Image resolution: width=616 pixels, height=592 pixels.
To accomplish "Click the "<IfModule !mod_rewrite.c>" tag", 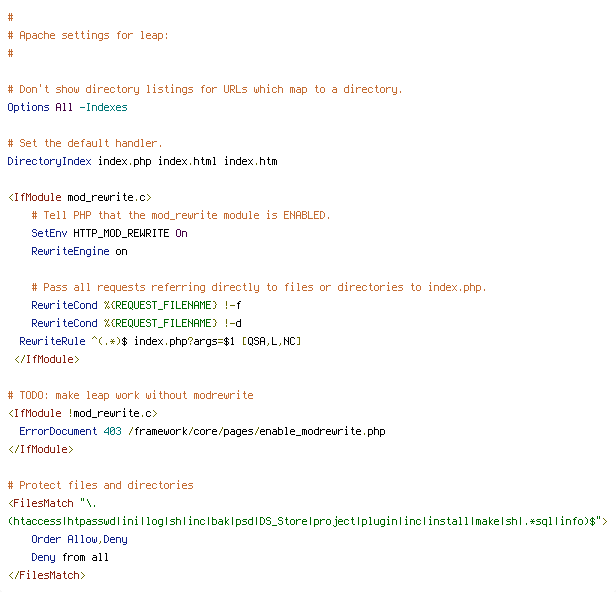I will [83, 413].
